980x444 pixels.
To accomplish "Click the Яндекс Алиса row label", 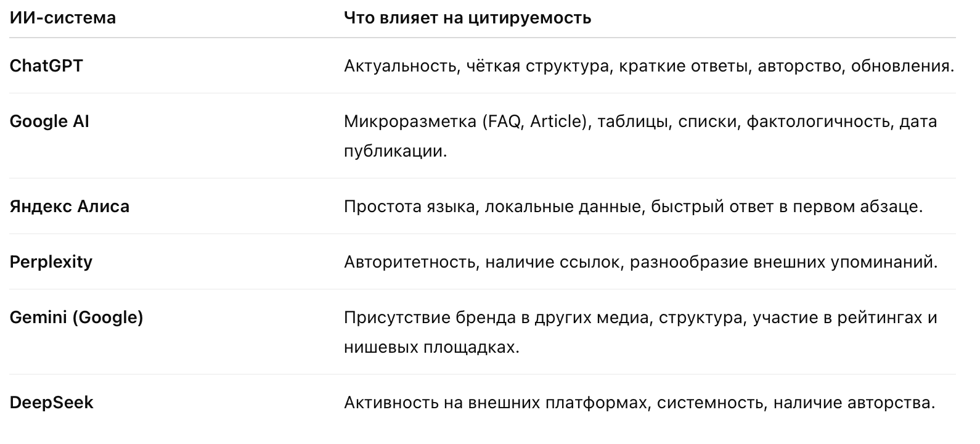I will coord(70,206).
